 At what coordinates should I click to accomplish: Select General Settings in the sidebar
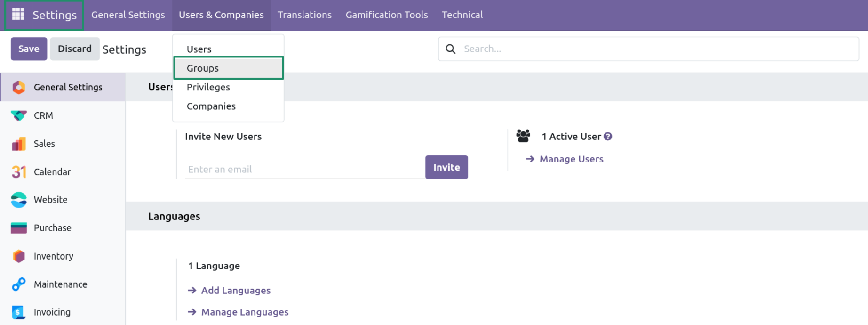[63, 87]
